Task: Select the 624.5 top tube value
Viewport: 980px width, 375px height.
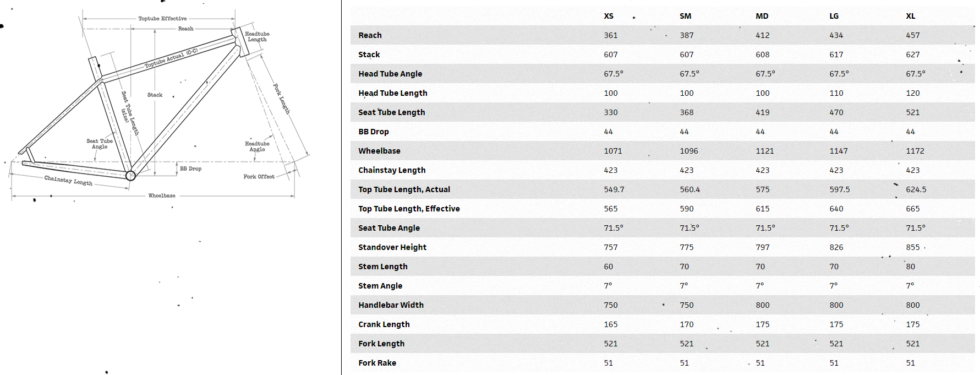Action: pos(916,189)
